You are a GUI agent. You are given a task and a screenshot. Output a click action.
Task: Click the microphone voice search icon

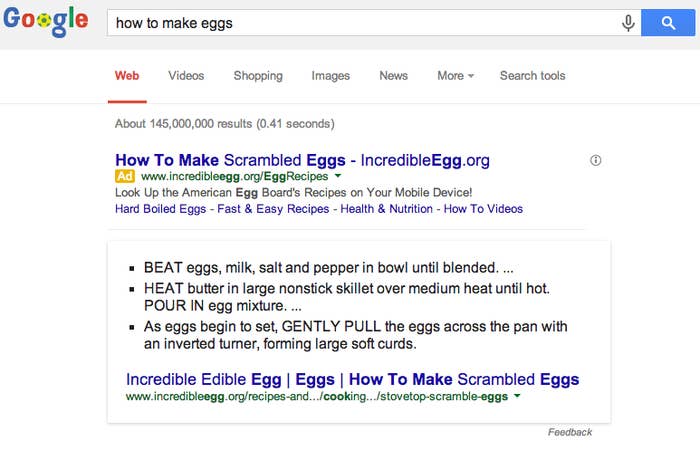[x=628, y=23]
